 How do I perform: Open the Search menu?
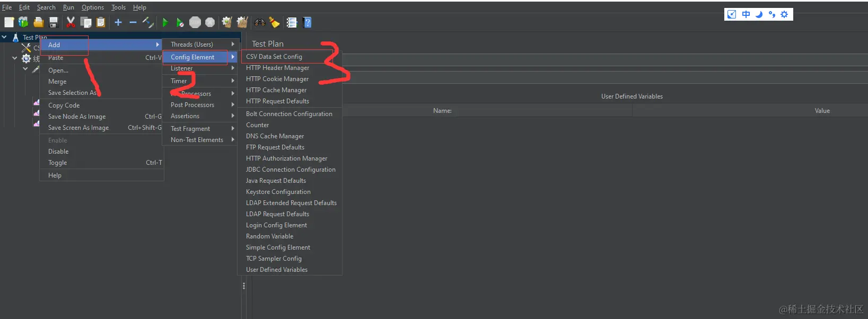pos(46,7)
